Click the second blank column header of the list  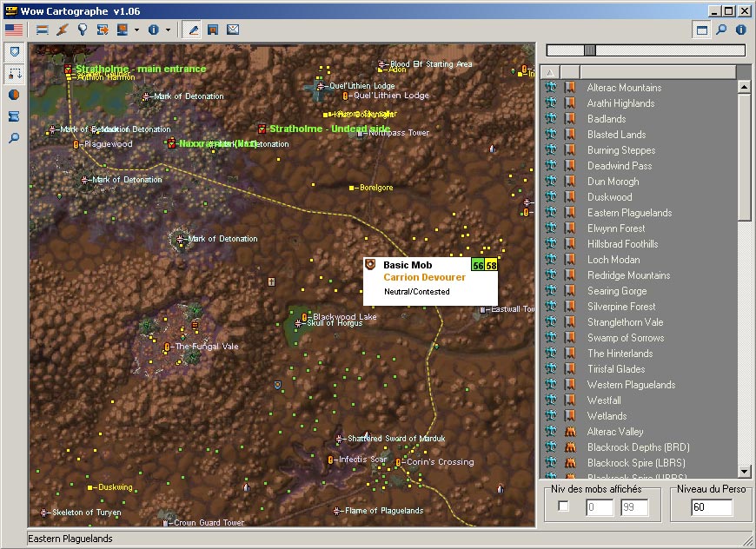[570, 72]
